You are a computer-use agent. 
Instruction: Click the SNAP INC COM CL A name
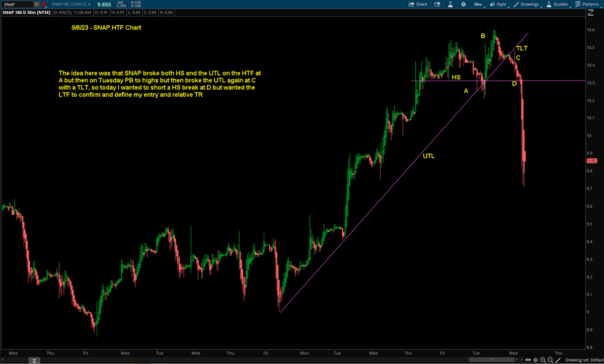[x=71, y=4]
